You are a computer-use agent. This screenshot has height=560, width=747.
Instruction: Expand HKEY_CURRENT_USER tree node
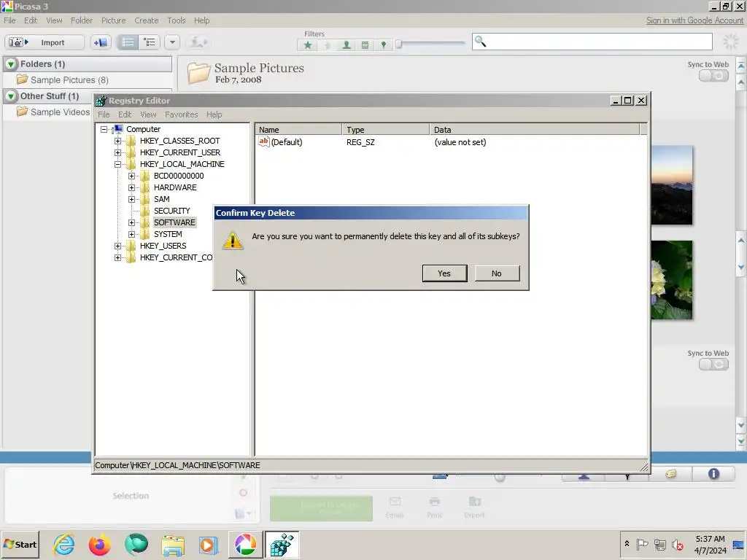pyautogui.click(x=117, y=153)
